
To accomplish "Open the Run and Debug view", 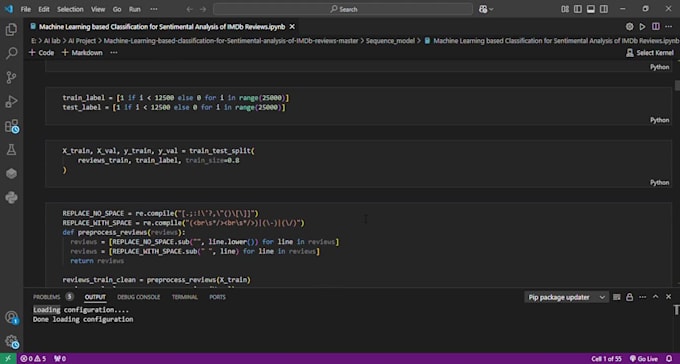I will [11, 102].
